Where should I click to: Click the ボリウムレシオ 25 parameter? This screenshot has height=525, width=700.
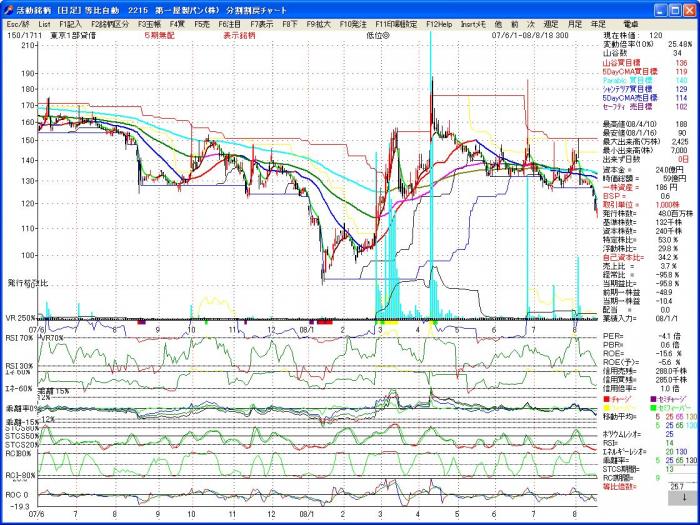click(638, 434)
